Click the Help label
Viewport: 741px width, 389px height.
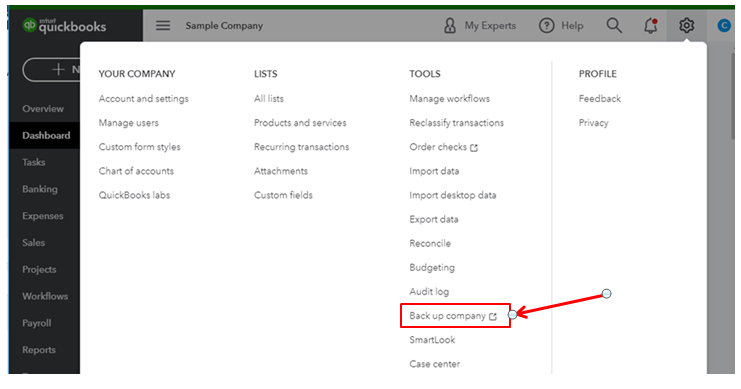tap(572, 26)
